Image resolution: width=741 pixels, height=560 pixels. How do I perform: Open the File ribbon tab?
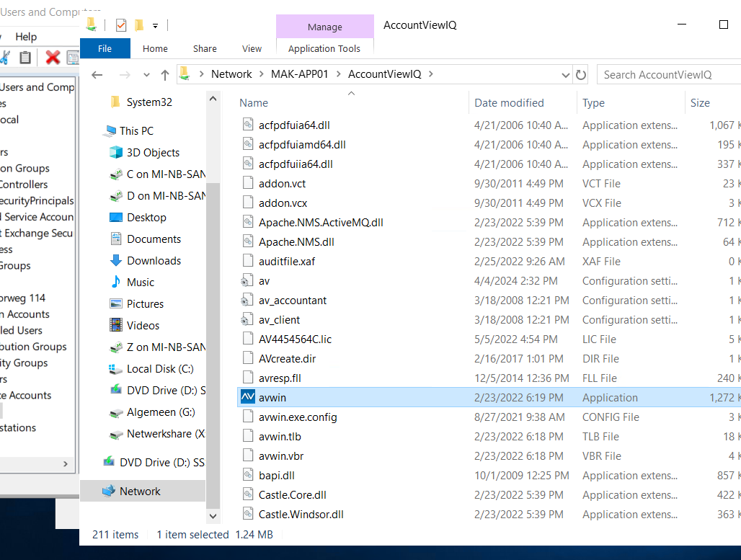click(x=105, y=49)
